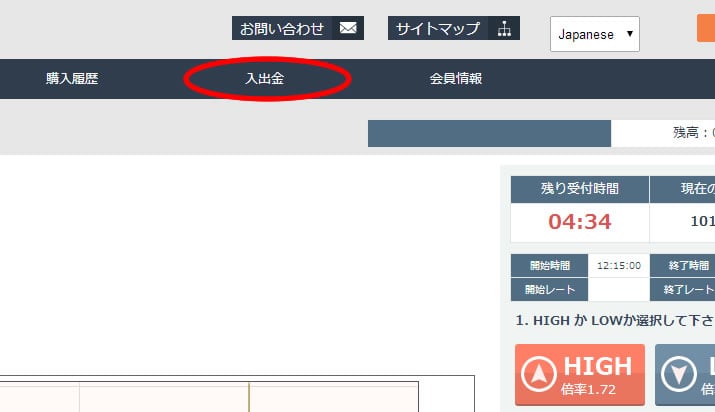Image resolution: width=715 pixels, height=412 pixels.
Task: Click the 終了時間 label cell
Action: click(683, 266)
